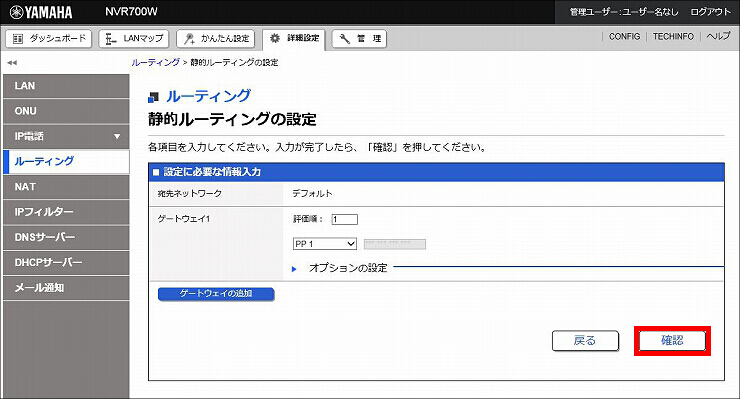Click the デフォルト destination network value

tap(312, 194)
